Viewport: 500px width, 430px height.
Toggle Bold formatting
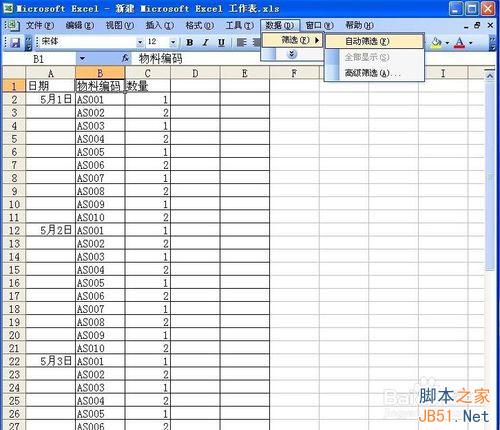click(x=190, y=42)
